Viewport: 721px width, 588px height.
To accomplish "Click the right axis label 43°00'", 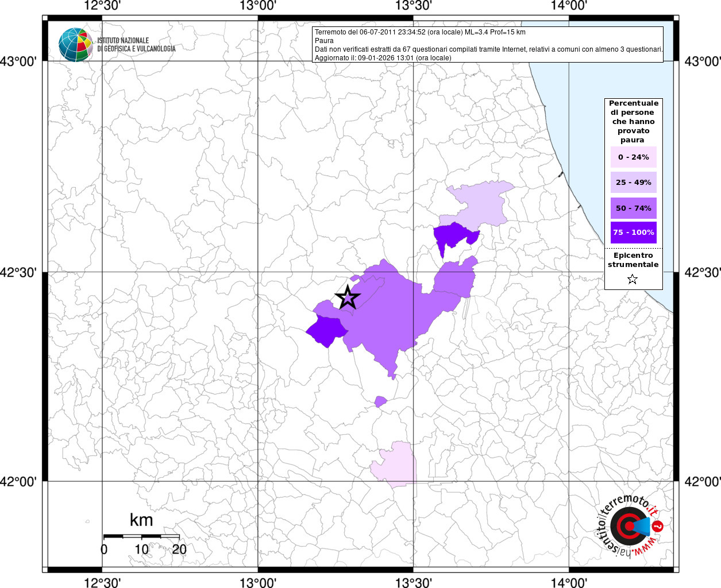I will pyautogui.click(x=702, y=61).
